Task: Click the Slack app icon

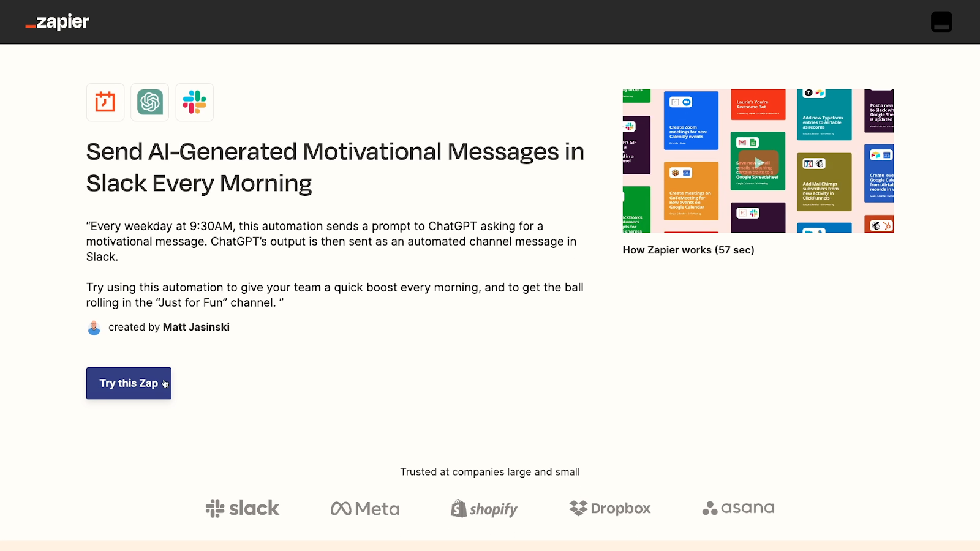Action: (x=195, y=102)
